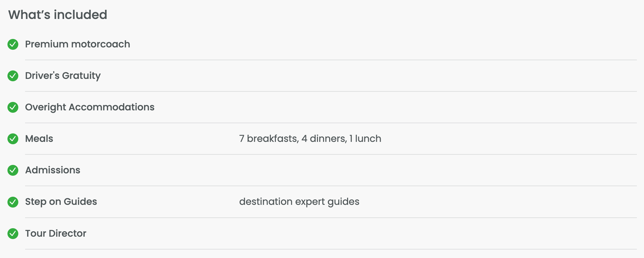Select the "What's included" heading
Viewport: 644px width, 258px height.
(58, 15)
